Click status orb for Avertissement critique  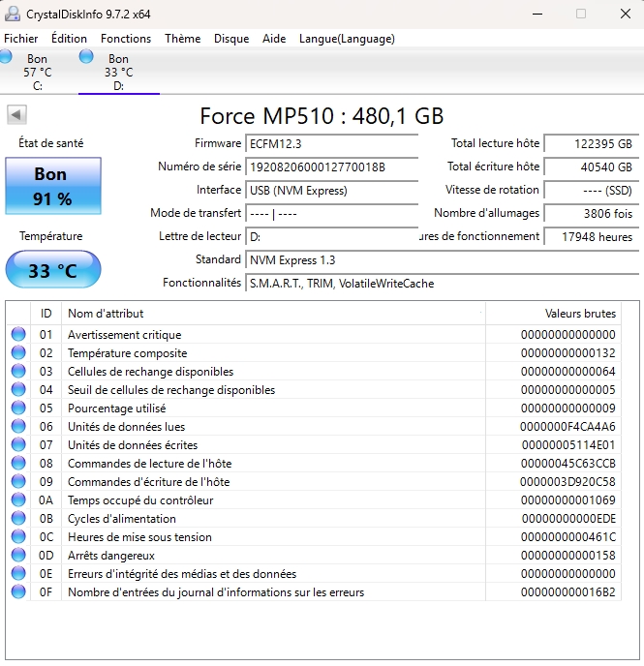click(18, 335)
